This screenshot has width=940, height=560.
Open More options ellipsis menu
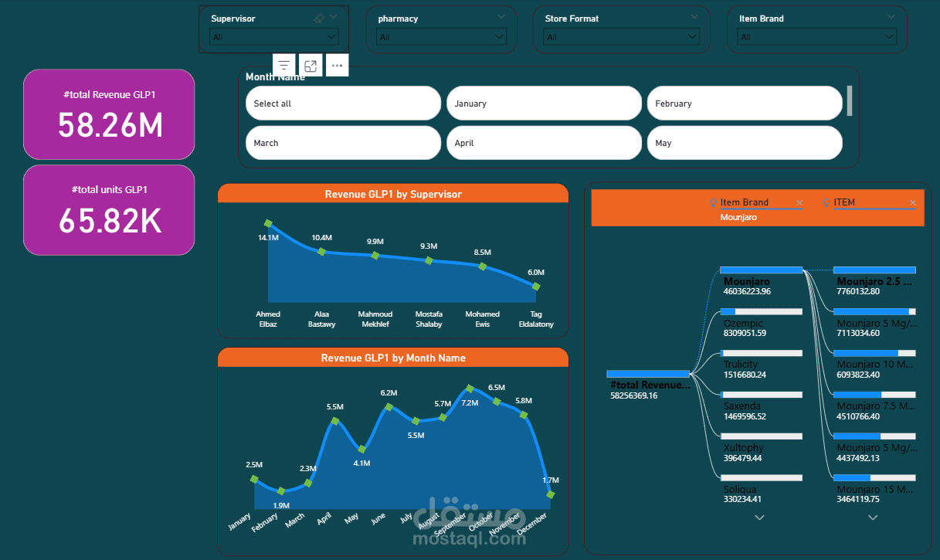click(337, 66)
